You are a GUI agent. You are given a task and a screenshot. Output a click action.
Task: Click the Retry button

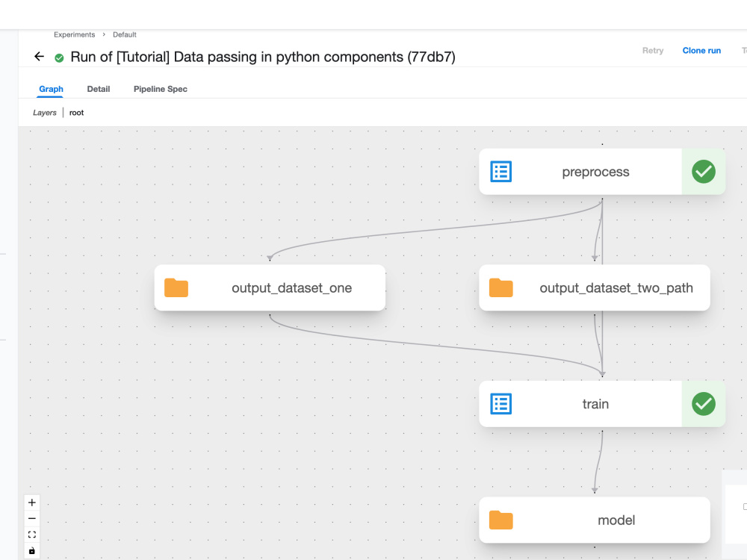coord(652,50)
